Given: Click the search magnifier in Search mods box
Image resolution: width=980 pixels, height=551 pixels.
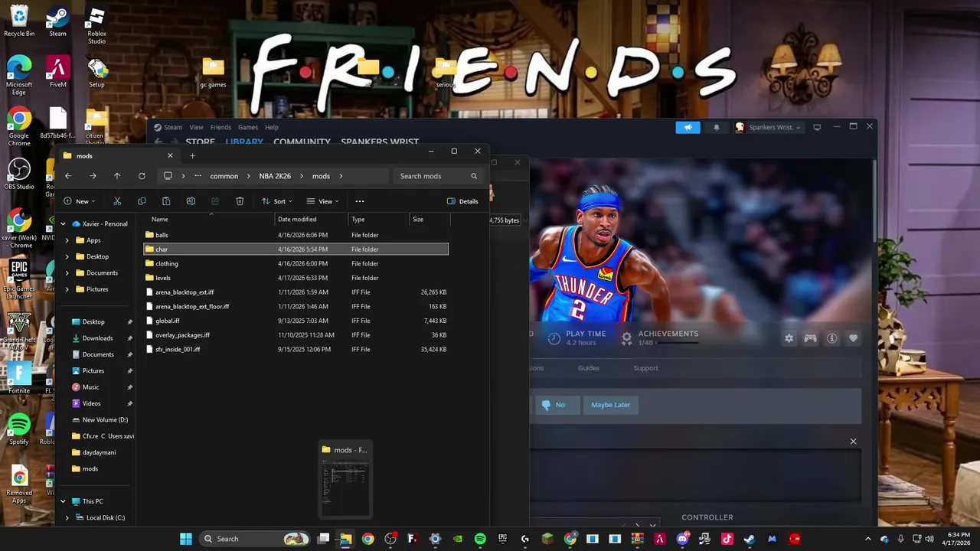Looking at the screenshot, I should 474,176.
